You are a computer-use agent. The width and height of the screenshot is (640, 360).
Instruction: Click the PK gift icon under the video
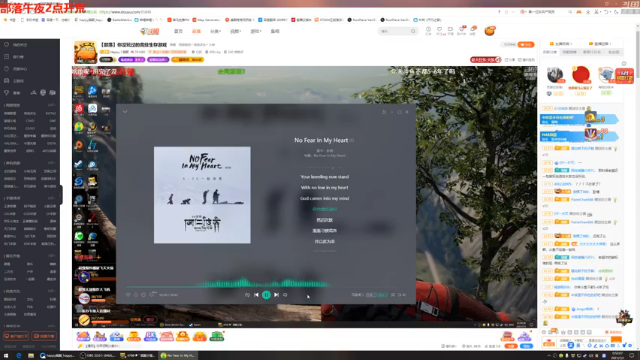click(x=150, y=336)
